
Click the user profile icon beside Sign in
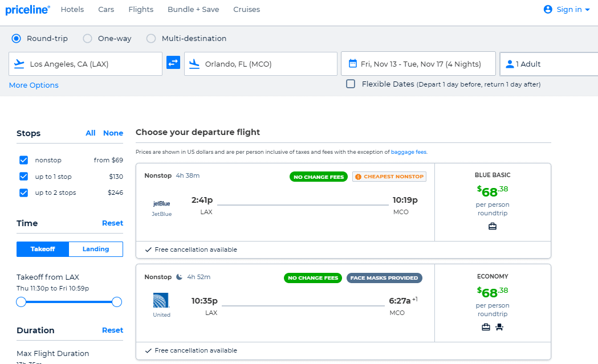pos(548,9)
